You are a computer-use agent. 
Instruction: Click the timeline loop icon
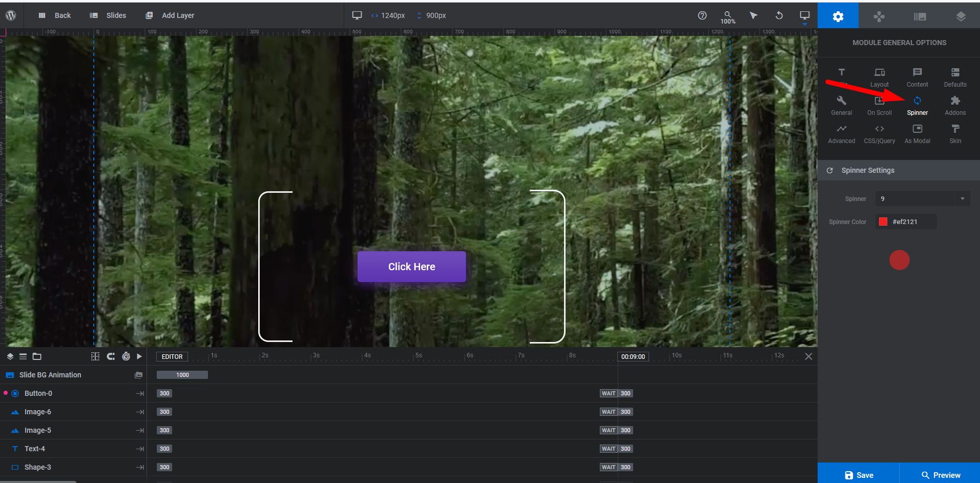(111, 356)
